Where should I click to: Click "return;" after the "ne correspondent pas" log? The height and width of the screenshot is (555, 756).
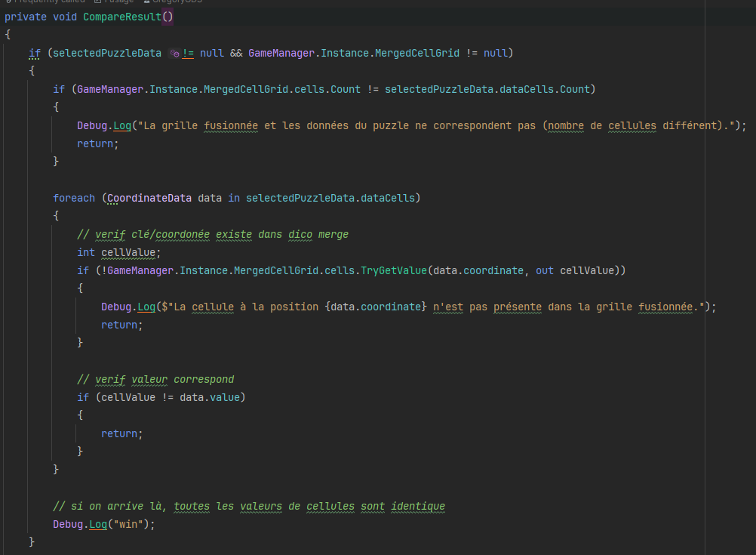(x=98, y=143)
